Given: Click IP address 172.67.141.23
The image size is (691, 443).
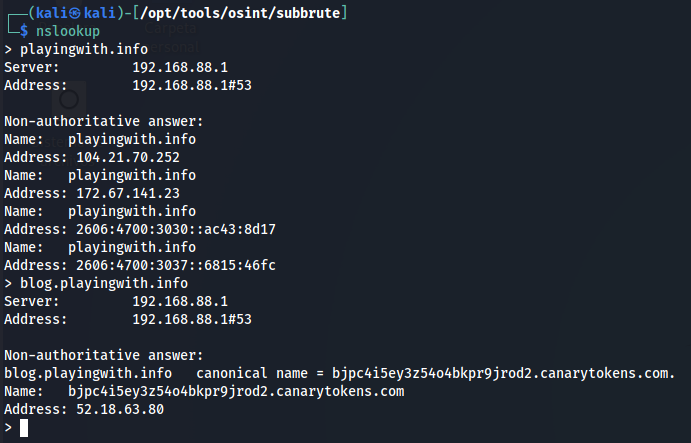Looking at the screenshot, I should click(128, 194).
